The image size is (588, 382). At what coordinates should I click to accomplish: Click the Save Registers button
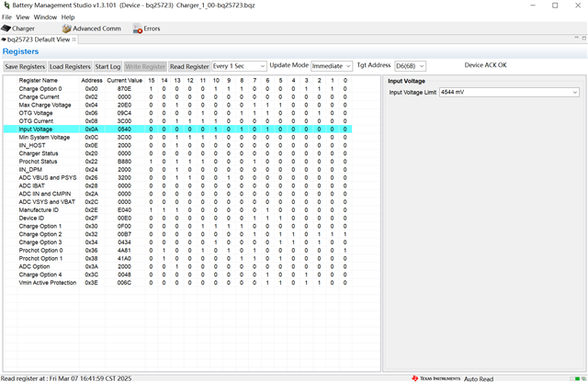(x=25, y=66)
